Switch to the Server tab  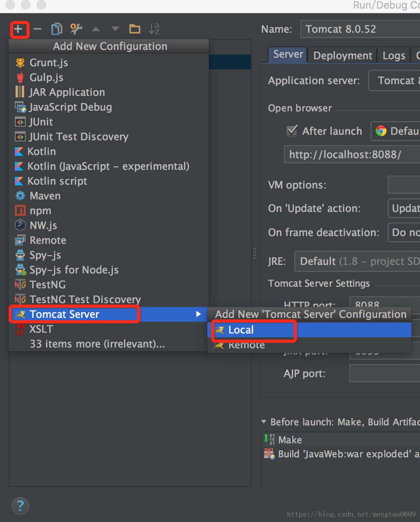tap(288, 55)
